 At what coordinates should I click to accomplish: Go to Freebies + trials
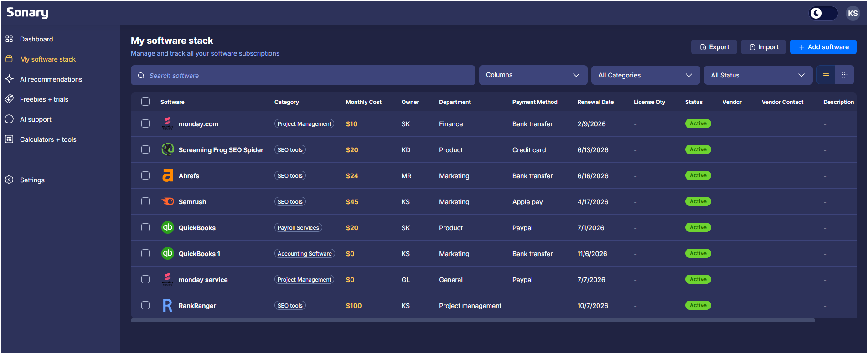(44, 99)
